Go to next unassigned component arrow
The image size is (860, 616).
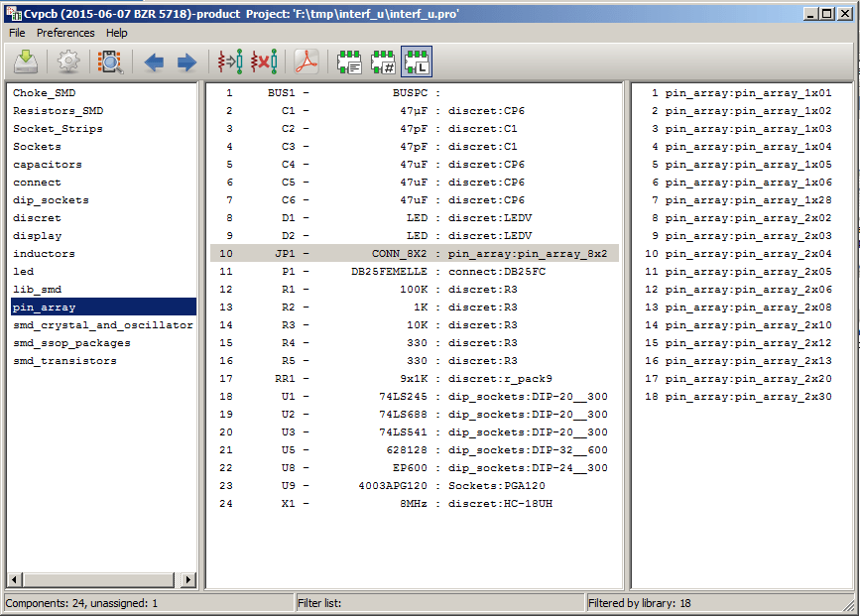coord(186,62)
